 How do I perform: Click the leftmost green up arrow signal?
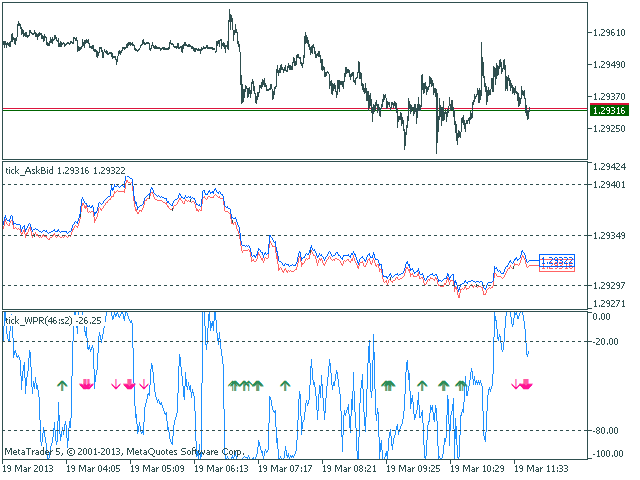62,385
